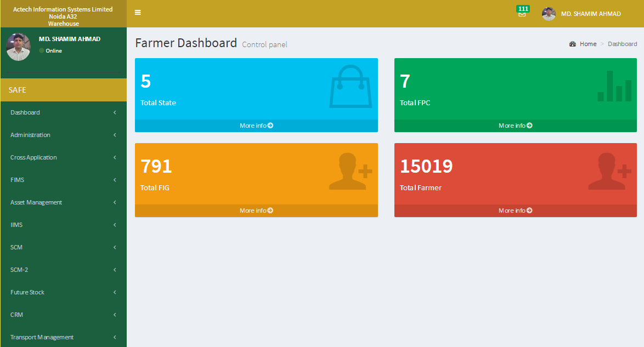
Task: Open More info on Total State card
Action: pos(256,126)
